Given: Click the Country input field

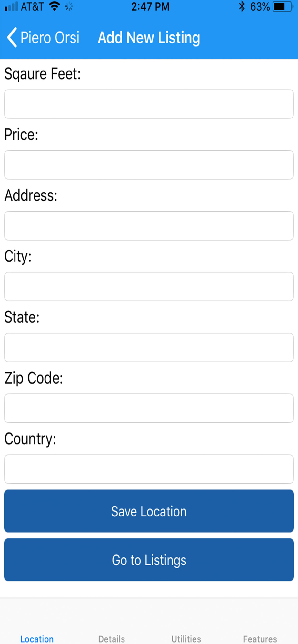Looking at the screenshot, I should click(x=149, y=469).
